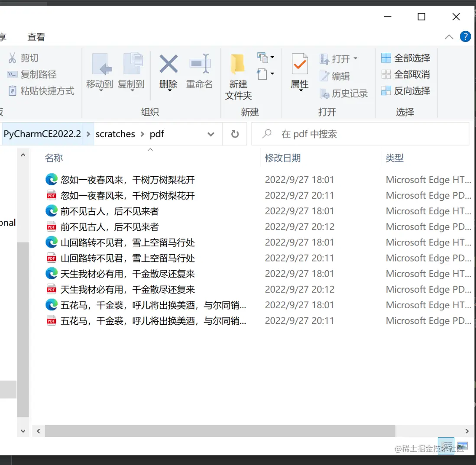The image size is (476, 465).
Task: Click navigation pane vertical scrollbar thumb
Action: click(23, 329)
